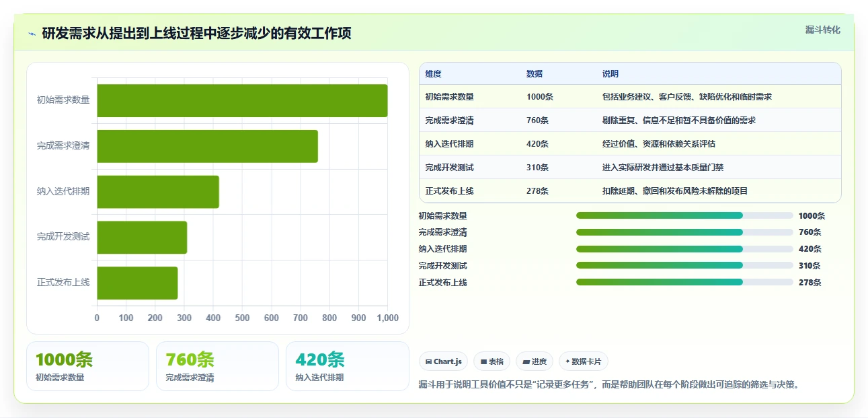Click the 纳入迭代排期 progress bar showing 420条
868x418 pixels.
pos(684,249)
